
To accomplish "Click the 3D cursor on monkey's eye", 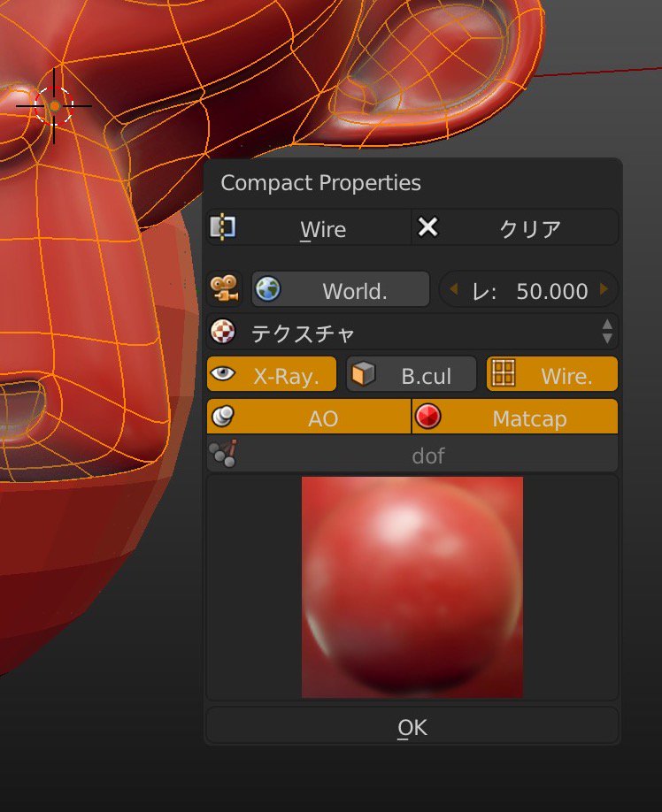I will pos(54,105).
